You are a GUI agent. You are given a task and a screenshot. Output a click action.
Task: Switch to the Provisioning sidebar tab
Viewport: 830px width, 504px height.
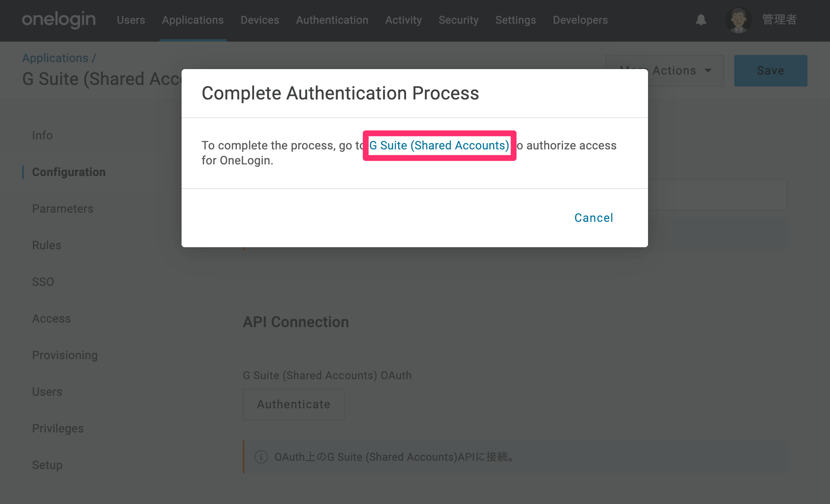coord(65,355)
